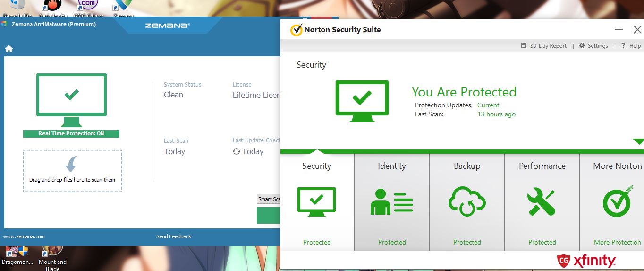The width and height of the screenshot is (644, 271).
Task: Click the Zemana AntiMalware title bar logo icon
Action: click(4, 24)
